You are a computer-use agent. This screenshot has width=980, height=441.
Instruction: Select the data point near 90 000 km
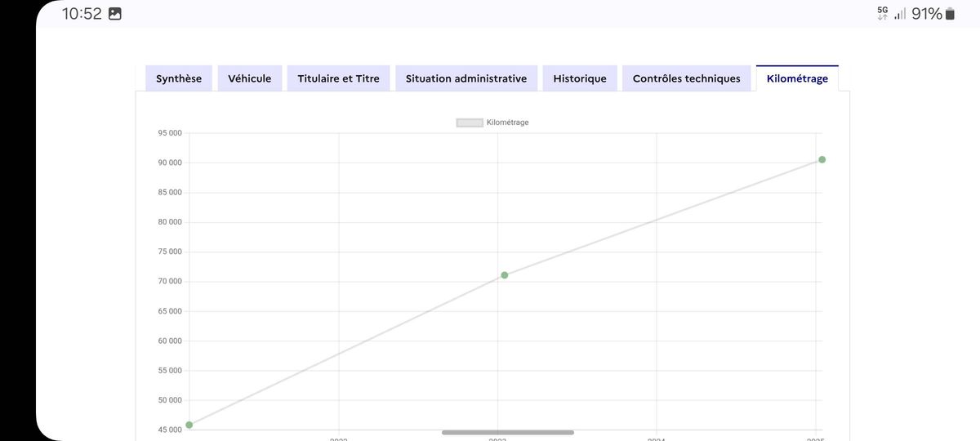click(822, 159)
